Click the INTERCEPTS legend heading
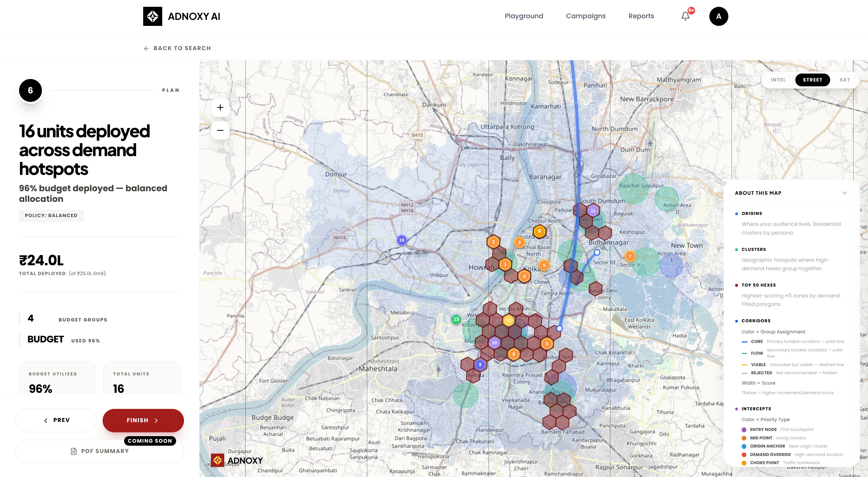The width and height of the screenshot is (868, 477). click(x=756, y=409)
